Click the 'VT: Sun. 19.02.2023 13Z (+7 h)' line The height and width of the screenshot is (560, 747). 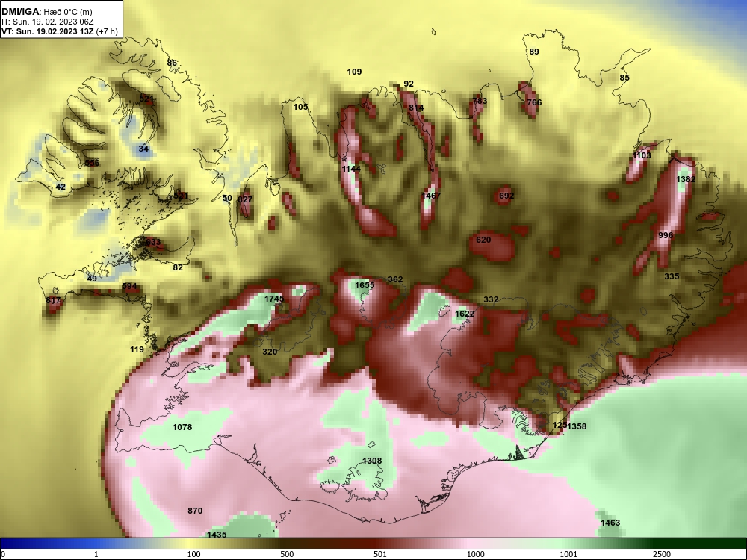pos(60,32)
